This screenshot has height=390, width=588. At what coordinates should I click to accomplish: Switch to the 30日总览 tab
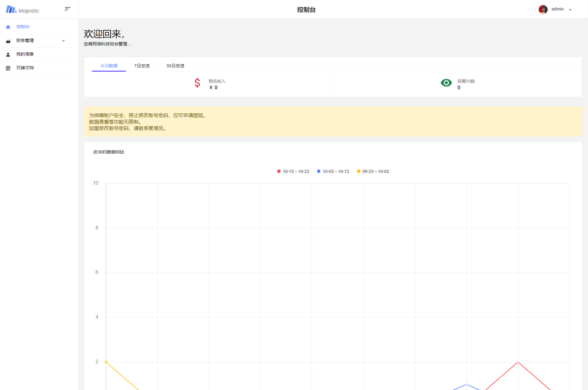175,66
